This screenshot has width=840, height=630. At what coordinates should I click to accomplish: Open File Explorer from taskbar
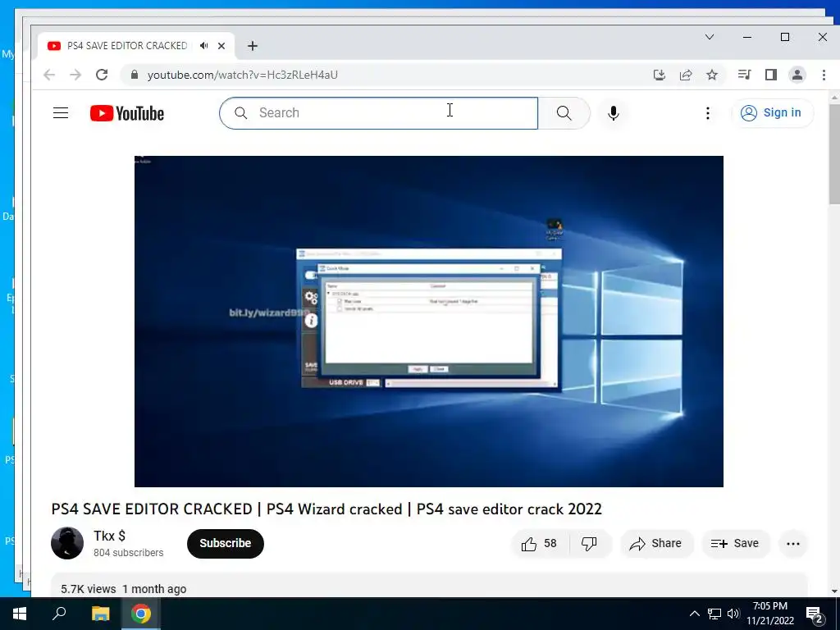click(100, 614)
